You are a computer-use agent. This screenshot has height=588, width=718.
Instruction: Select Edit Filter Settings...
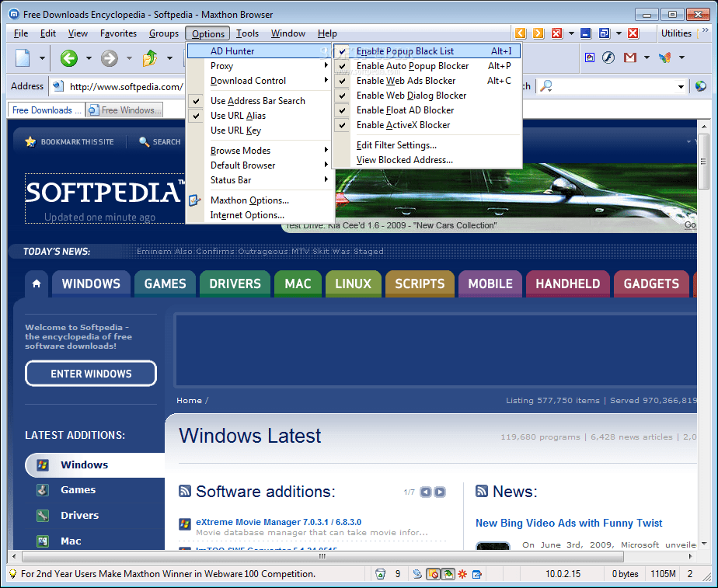427,145
